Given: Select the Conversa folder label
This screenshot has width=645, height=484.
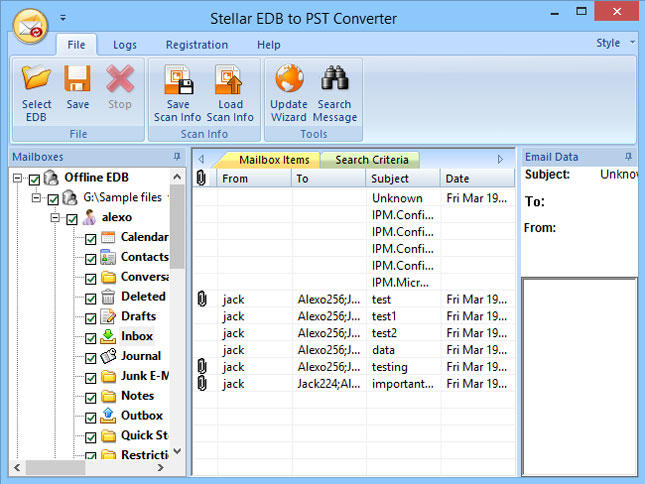Looking at the screenshot, I should coord(145,277).
